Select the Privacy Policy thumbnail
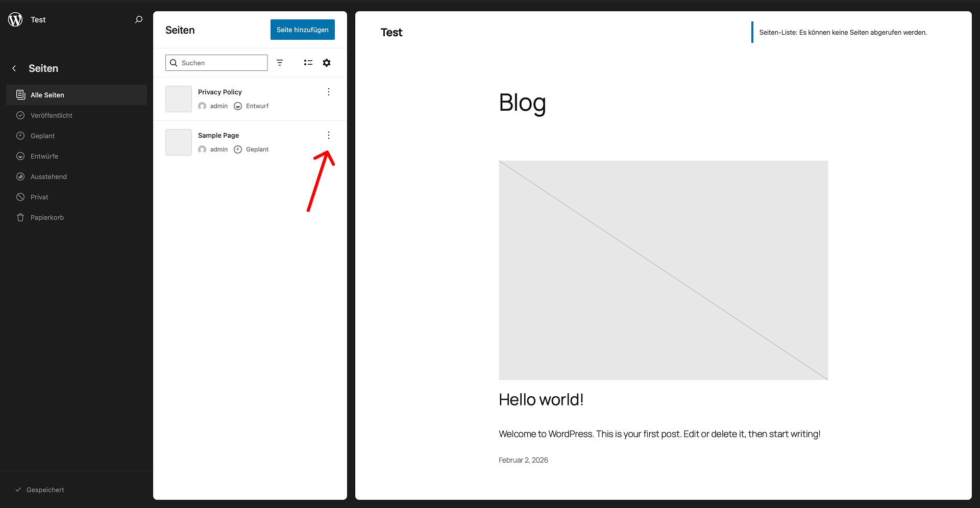 (179, 99)
